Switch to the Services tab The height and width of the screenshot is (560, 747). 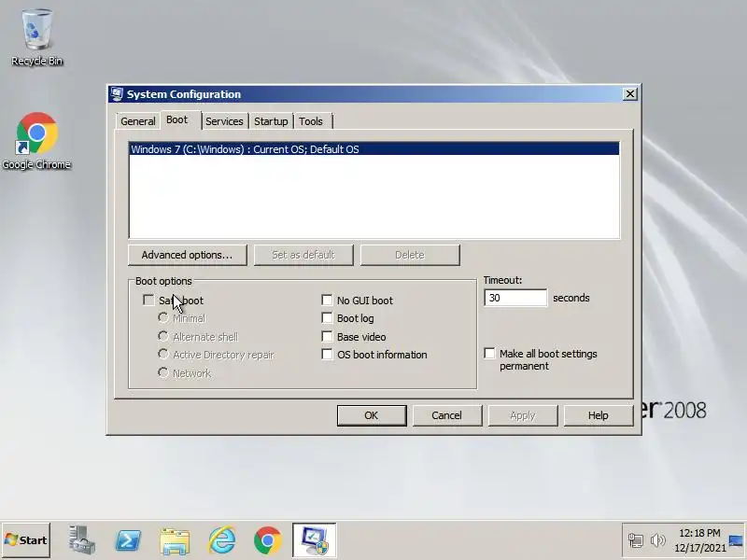coord(224,121)
